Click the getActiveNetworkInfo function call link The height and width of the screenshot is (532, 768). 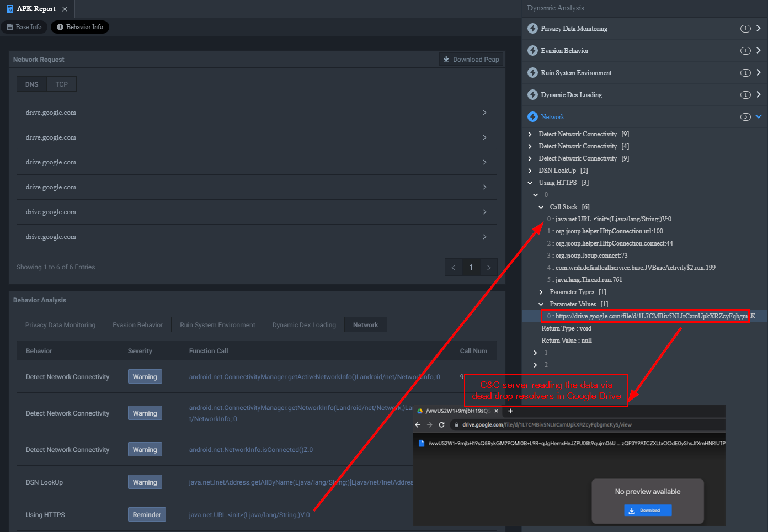click(x=314, y=377)
